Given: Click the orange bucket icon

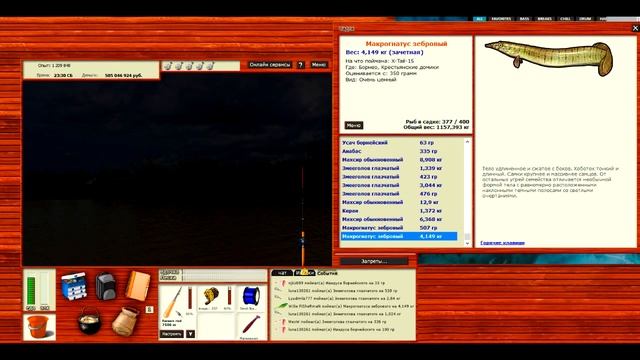Looking at the screenshot, I should [x=39, y=327].
